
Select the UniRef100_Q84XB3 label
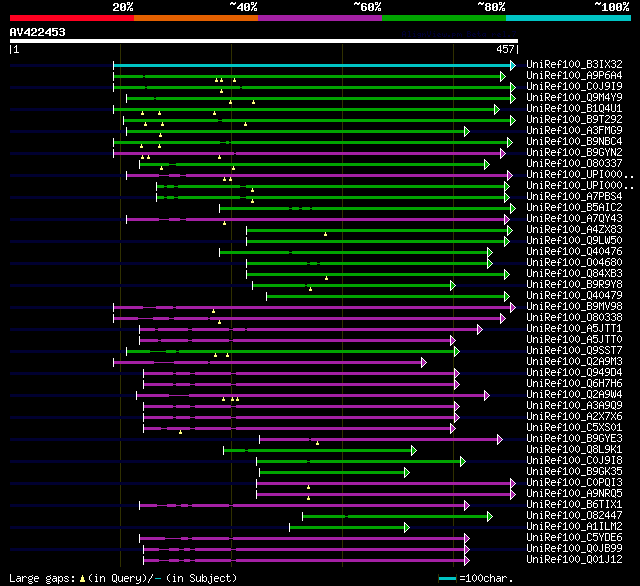574,273
